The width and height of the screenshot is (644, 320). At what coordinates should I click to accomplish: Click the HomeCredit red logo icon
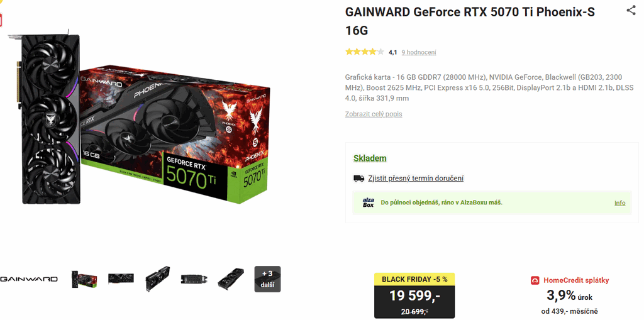(535, 280)
